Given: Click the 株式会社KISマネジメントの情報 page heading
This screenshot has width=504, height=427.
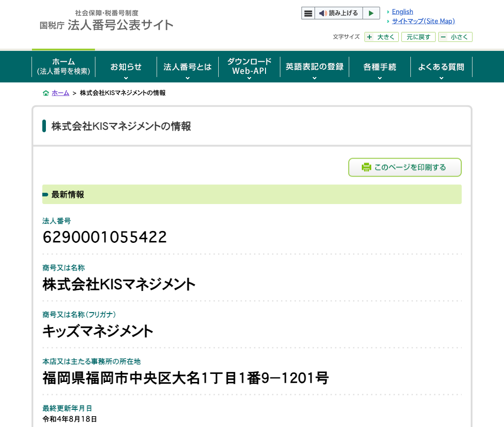Looking at the screenshot, I should 121,126.
